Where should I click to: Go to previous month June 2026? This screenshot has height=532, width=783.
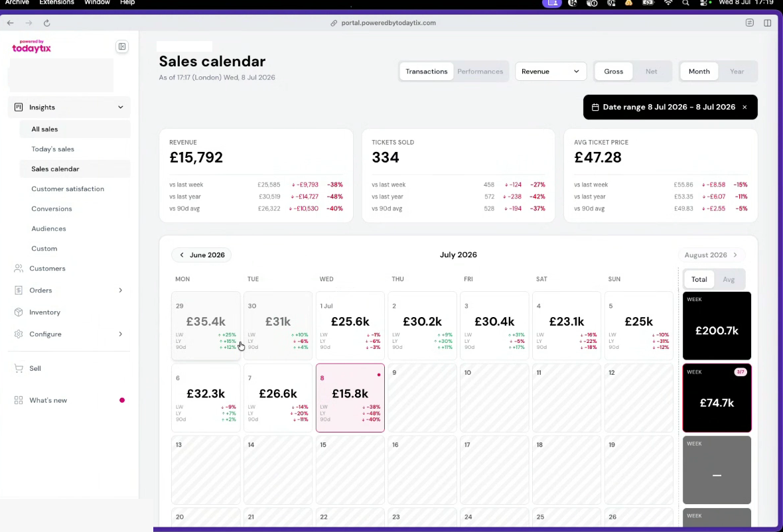tap(201, 255)
